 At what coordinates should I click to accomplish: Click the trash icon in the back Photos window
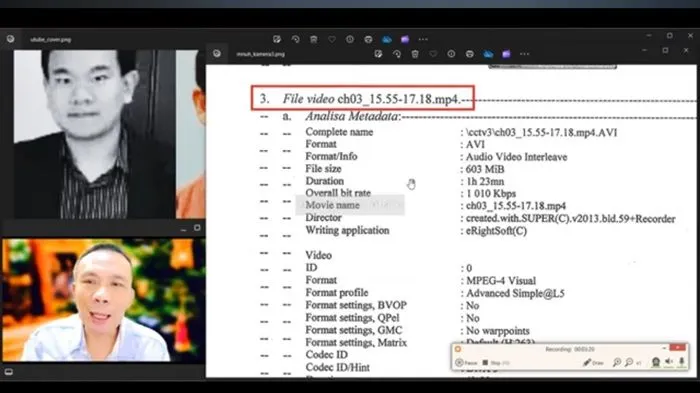point(313,39)
